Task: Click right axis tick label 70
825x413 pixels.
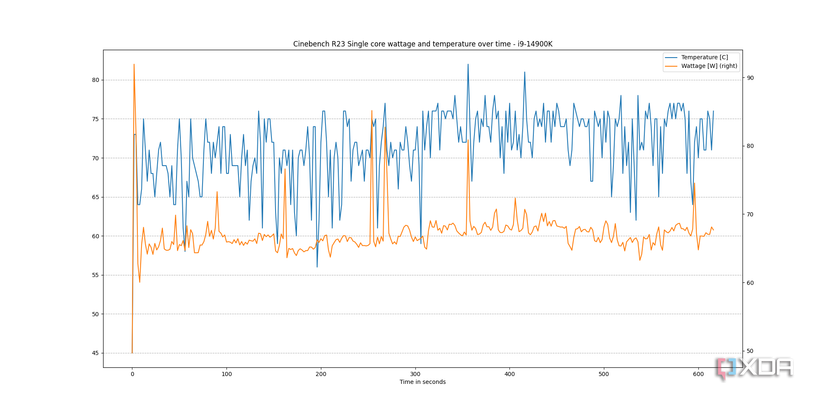Action: [750, 215]
